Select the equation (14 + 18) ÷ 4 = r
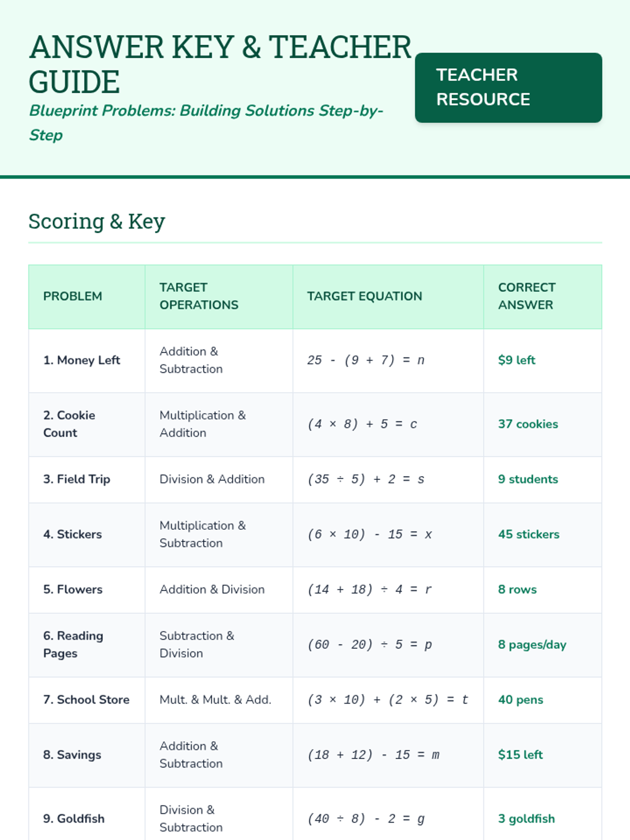Viewport: 630px width, 840px height. tap(370, 590)
